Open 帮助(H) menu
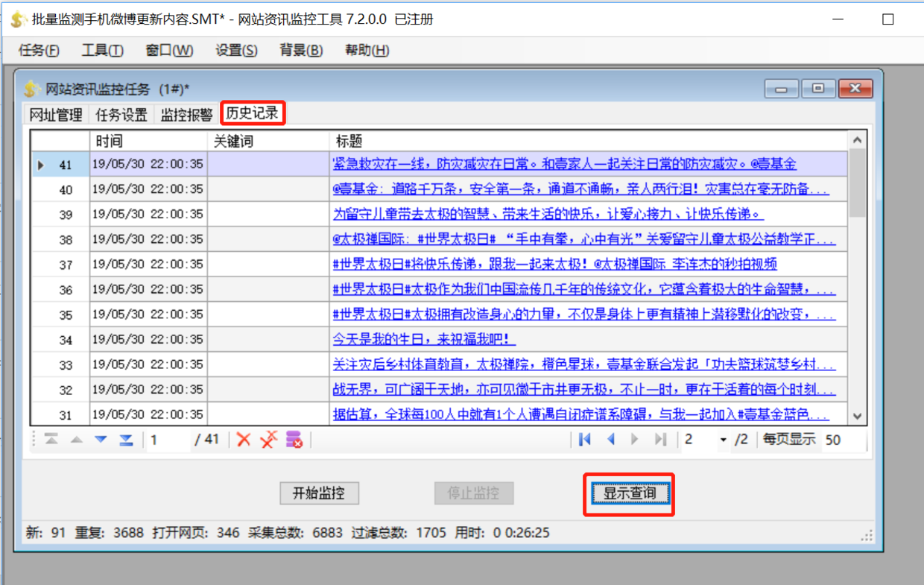 pos(367,51)
